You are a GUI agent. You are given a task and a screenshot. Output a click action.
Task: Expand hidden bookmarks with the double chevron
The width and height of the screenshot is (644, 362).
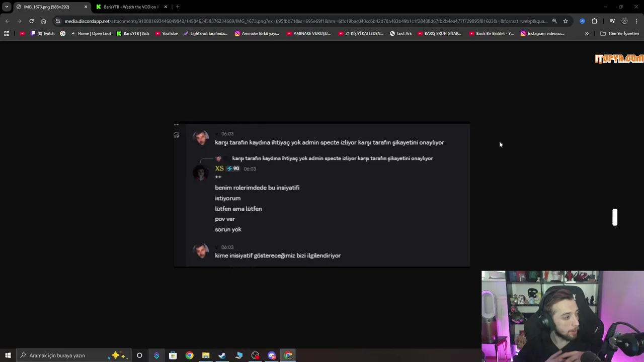click(x=587, y=34)
